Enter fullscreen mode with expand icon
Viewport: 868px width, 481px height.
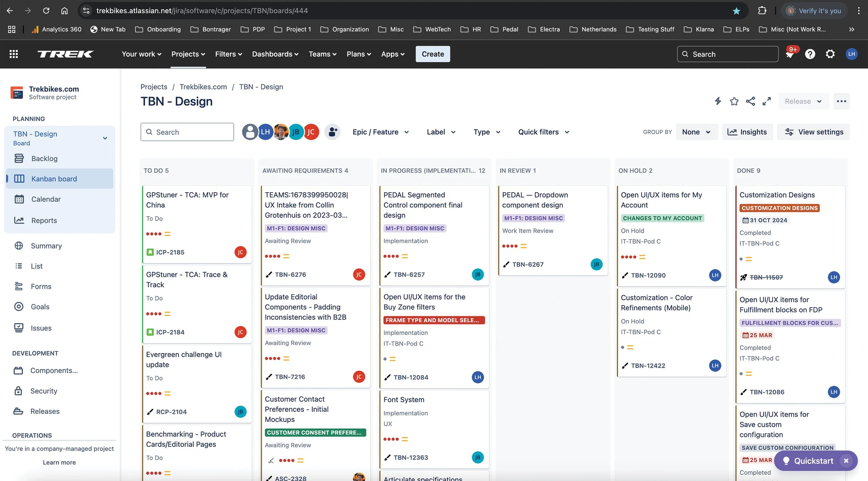(x=767, y=101)
